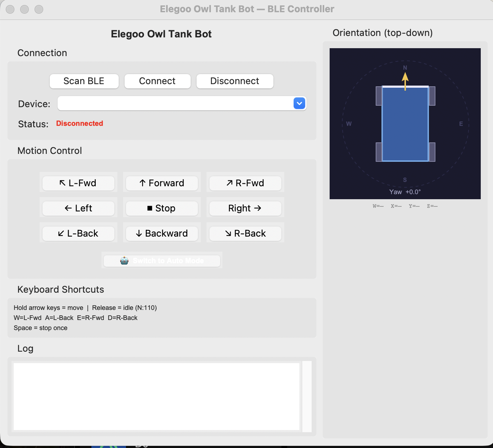Click the E compass marker
493x448 pixels.
[x=461, y=124]
